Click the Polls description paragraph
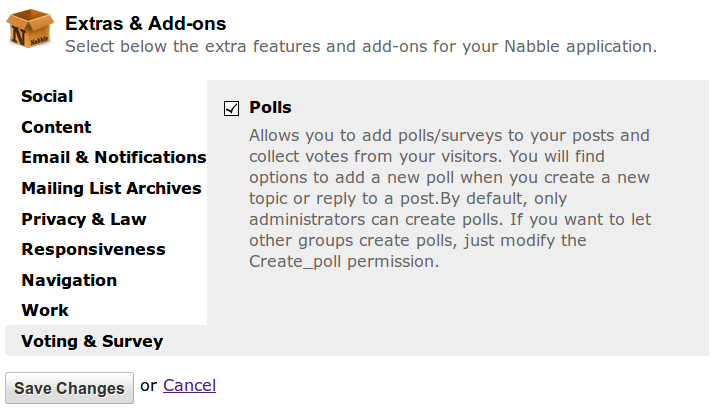 tap(449, 198)
